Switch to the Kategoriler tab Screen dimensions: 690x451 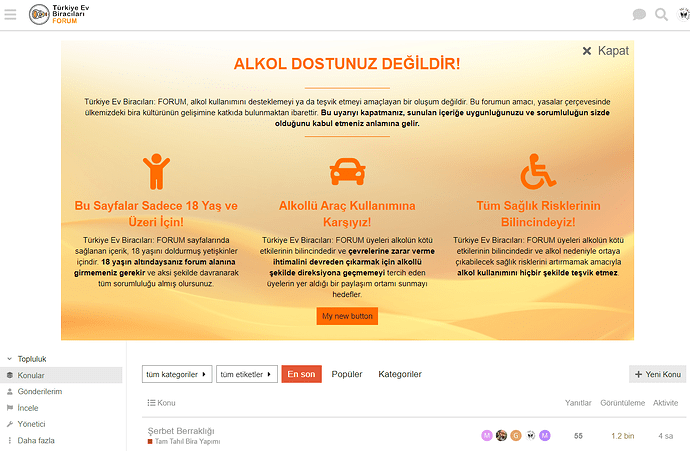click(400, 374)
